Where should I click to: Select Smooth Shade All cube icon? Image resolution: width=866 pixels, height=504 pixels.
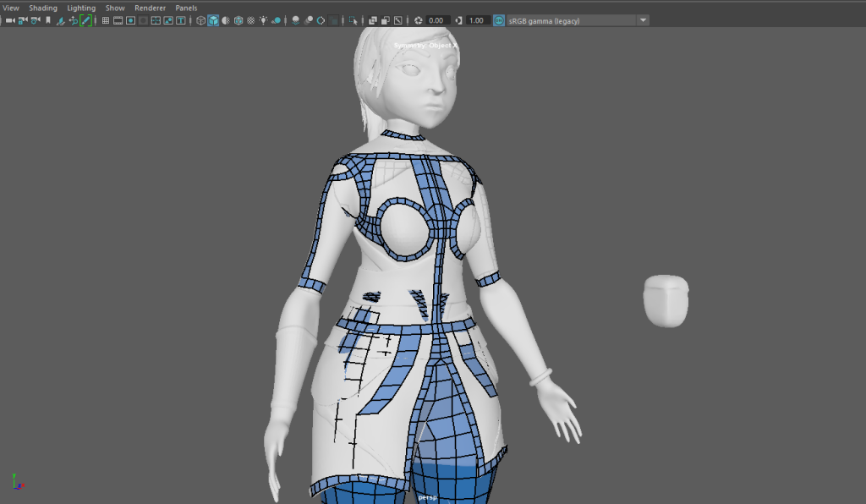click(213, 20)
